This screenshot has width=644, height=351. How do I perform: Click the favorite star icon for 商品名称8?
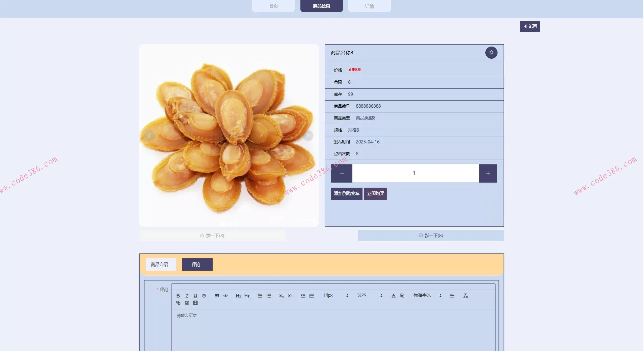(491, 53)
